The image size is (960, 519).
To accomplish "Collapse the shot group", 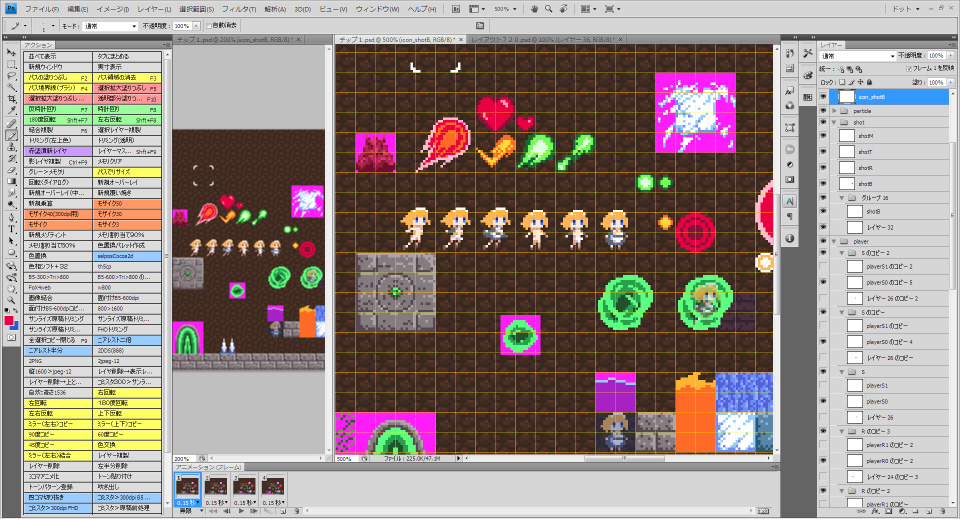I will tap(834, 122).
